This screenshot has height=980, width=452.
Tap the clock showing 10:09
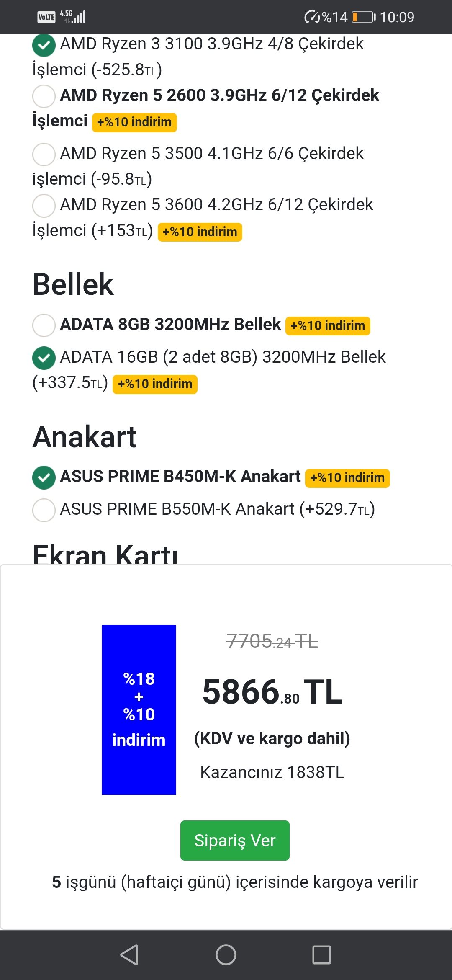tap(397, 17)
